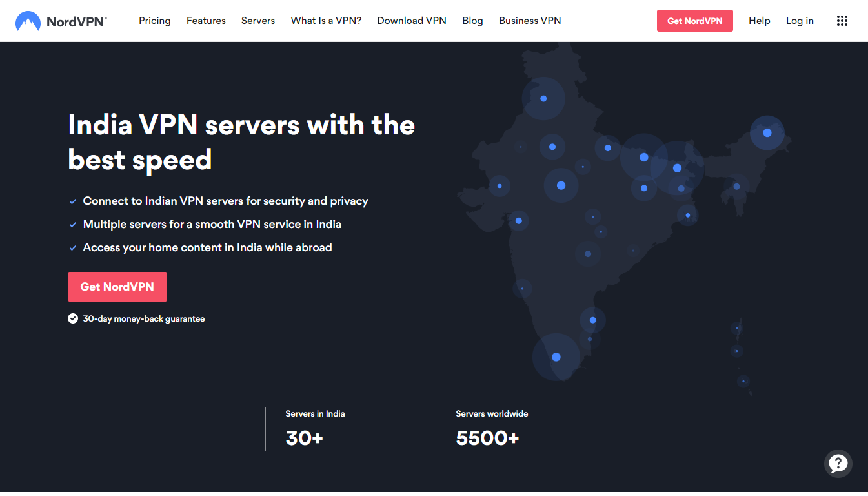Navigate to Download VPN

pos(412,21)
